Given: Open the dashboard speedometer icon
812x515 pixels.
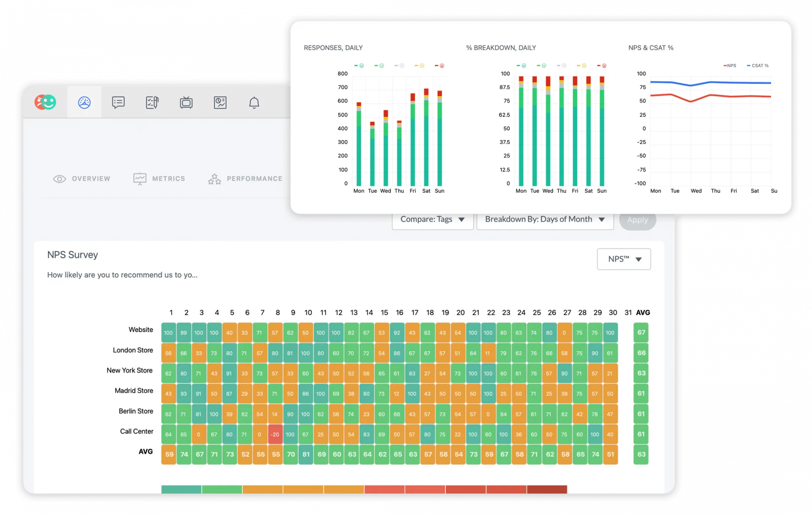Looking at the screenshot, I should point(84,102).
